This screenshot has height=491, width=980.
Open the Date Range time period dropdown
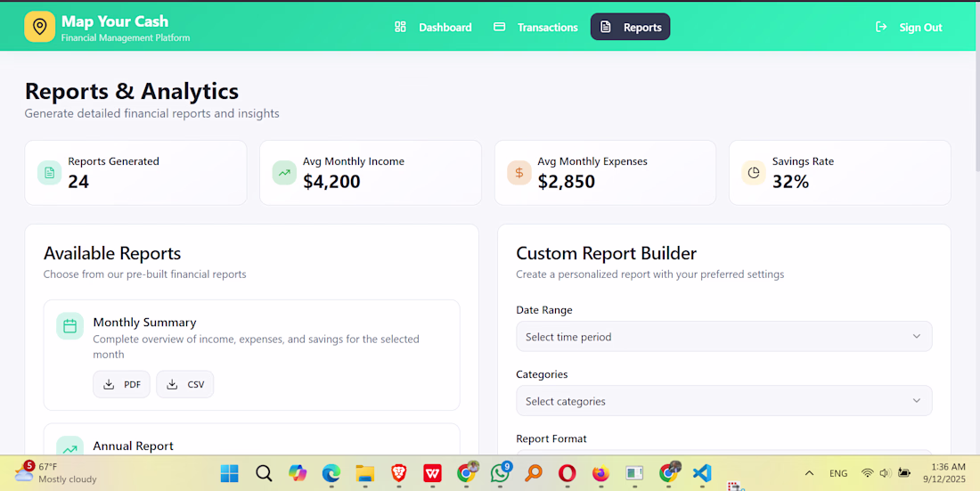pyautogui.click(x=723, y=337)
